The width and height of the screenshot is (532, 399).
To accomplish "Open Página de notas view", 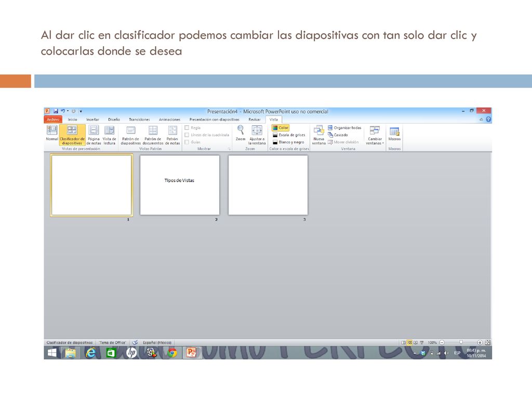I will tap(94, 135).
